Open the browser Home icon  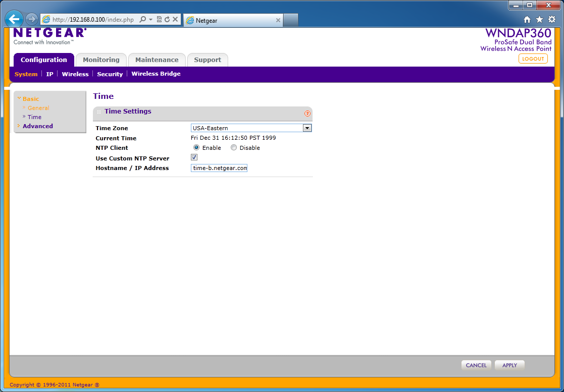(x=527, y=19)
